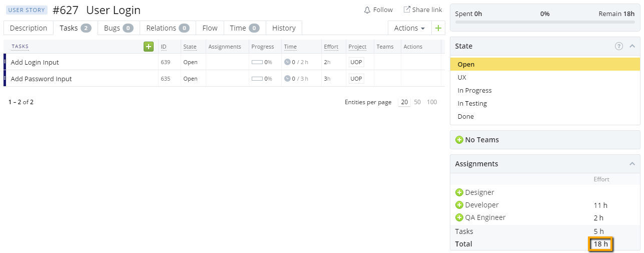Click progress bar of Add Password Input
Image resolution: width=644 pixels, height=253 pixels.
pos(257,79)
